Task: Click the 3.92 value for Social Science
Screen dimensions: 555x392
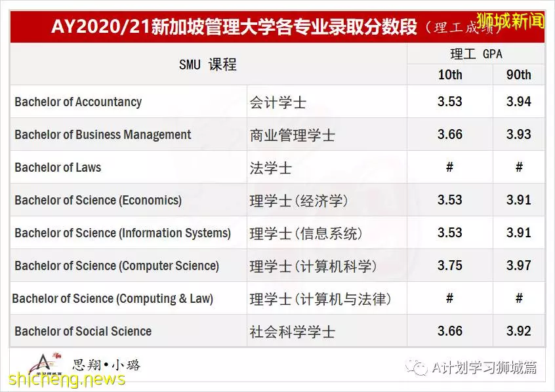Action: coord(518,331)
